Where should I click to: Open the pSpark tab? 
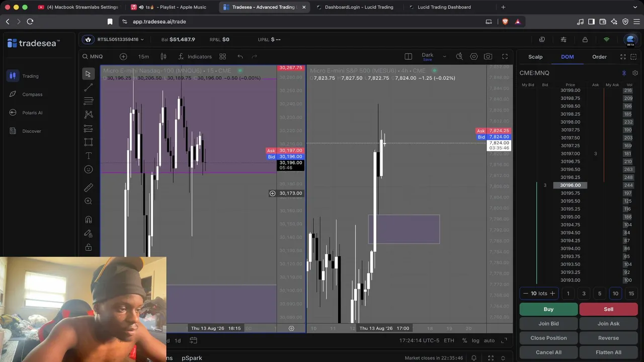192,358
